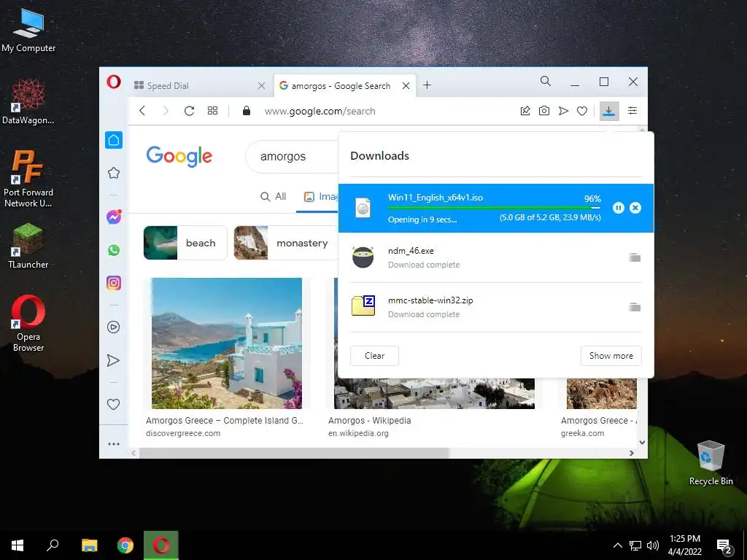Open the edit page snapshot icon
The width and height of the screenshot is (747, 560).
tap(525, 111)
